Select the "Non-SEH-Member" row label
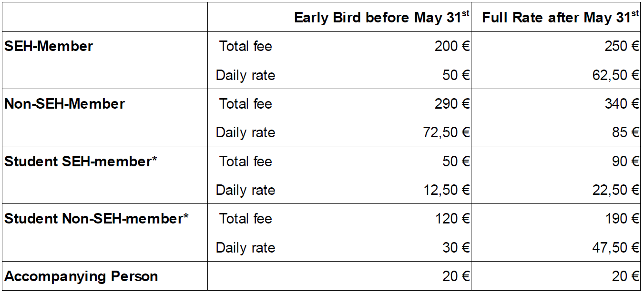This screenshot has width=644, height=294. (65, 104)
